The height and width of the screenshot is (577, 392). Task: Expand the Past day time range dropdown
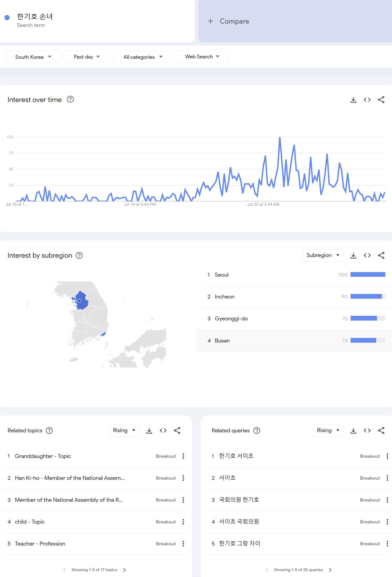coord(87,57)
